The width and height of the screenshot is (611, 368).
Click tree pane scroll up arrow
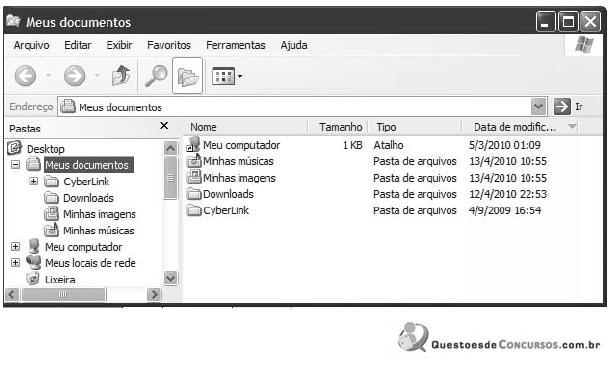(x=170, y=148)
